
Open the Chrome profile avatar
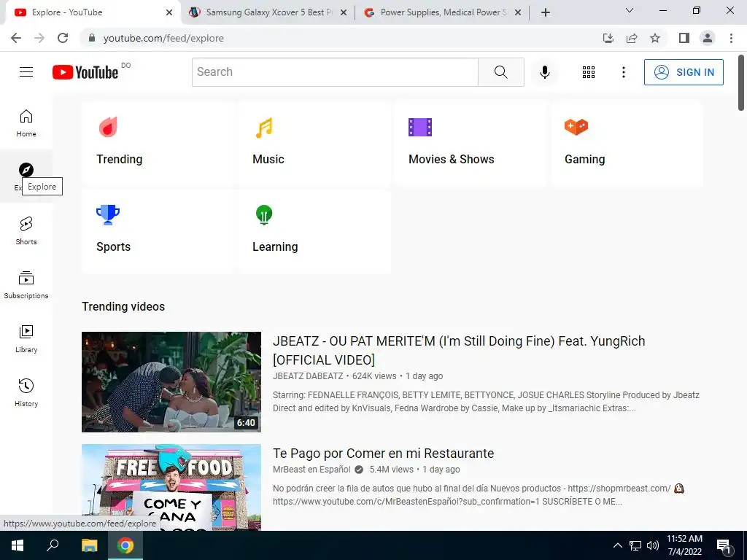708,38
